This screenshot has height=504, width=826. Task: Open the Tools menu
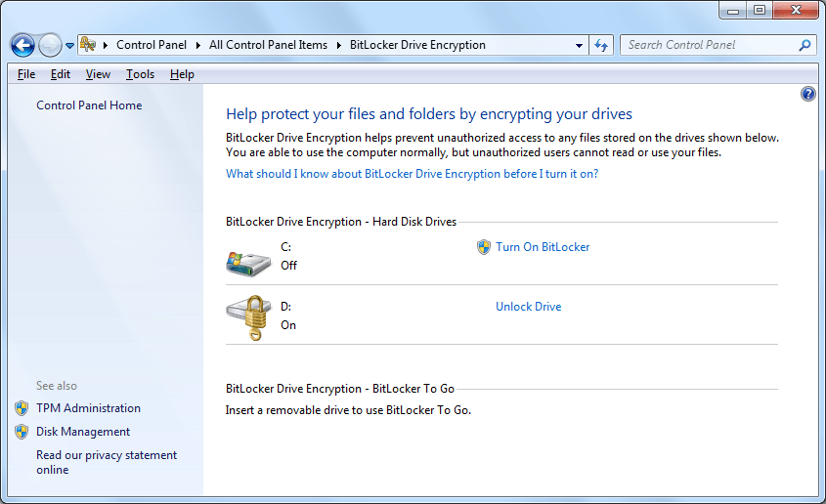click(140, 74)
